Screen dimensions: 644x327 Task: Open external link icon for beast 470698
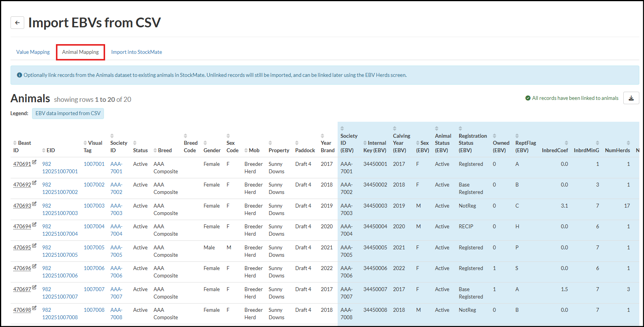tap(34, 308)
